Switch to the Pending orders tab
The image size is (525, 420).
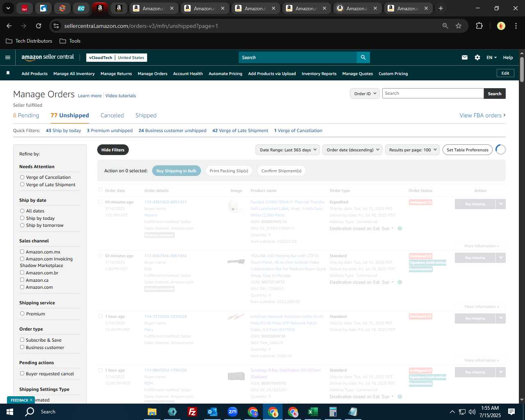(26, 115)
